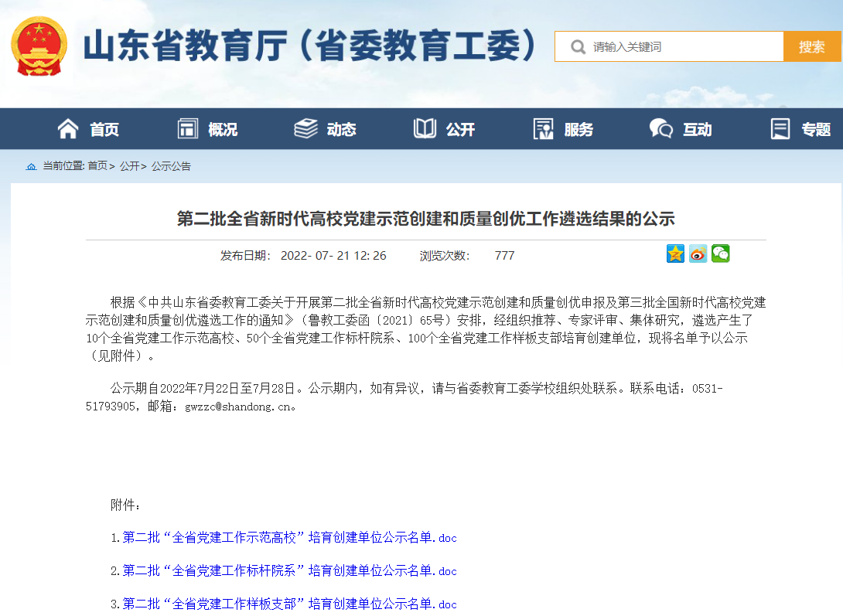Click the national emblem logo
Viewport: 843px width, 616px height.
(39, 46)
